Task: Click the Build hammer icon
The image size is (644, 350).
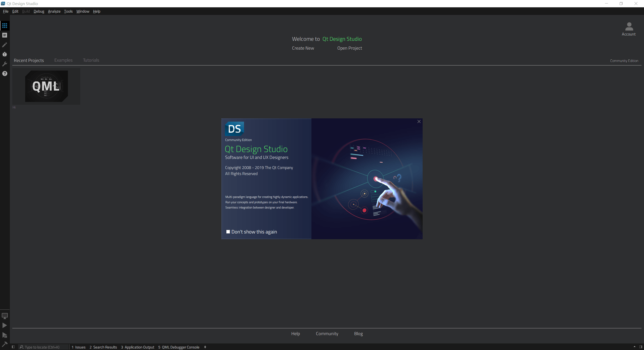Action: click(x=5, y=344)
